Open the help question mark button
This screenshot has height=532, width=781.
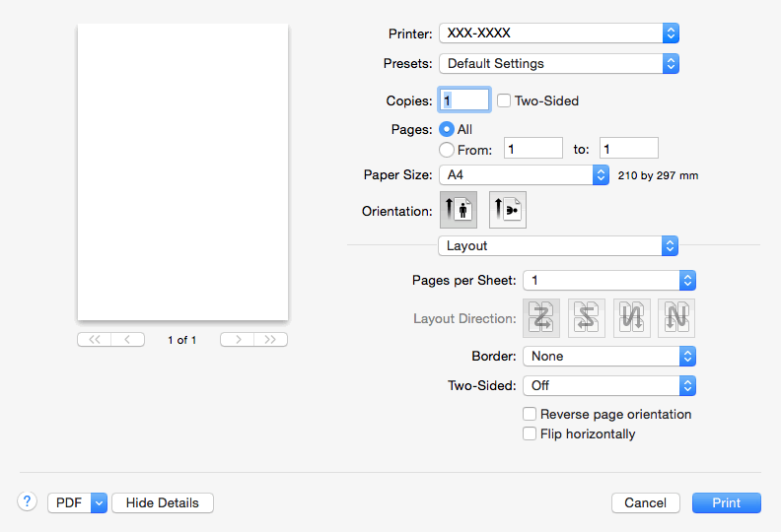pos(28,501)
